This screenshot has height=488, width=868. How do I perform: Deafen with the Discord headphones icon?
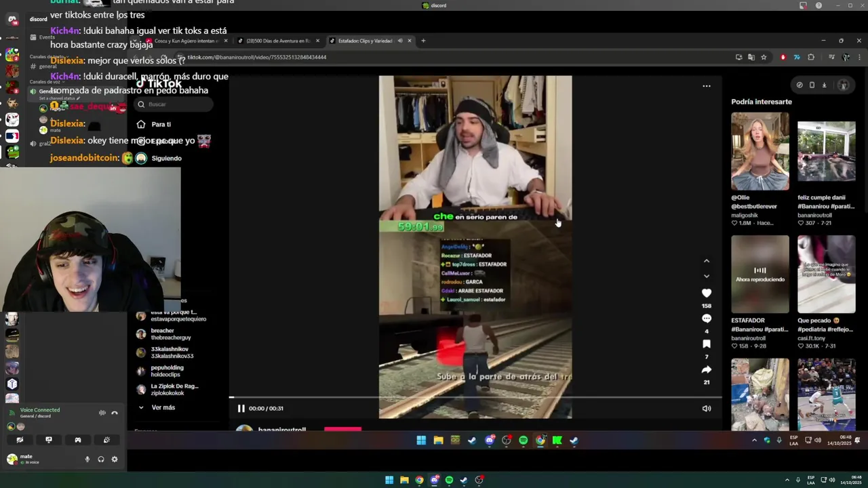pyautogui.click(x=101, y=460)
